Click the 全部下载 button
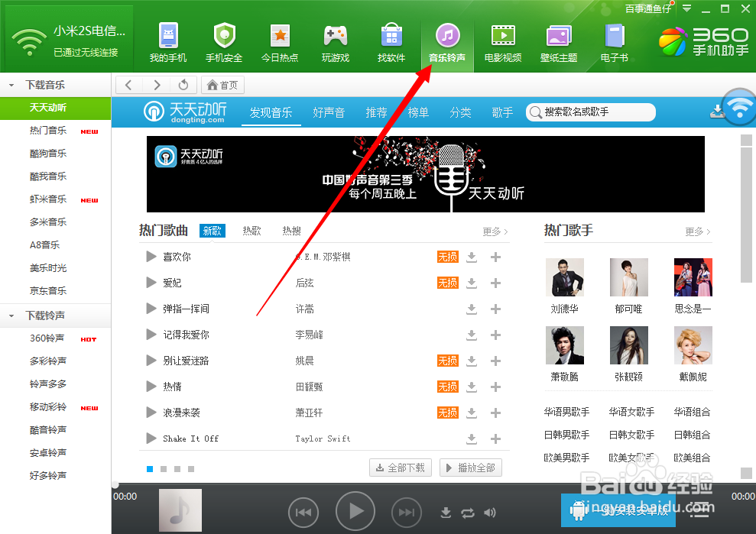Image resolution: width=756 pixels, height=534 pixels. click(401, 468)
